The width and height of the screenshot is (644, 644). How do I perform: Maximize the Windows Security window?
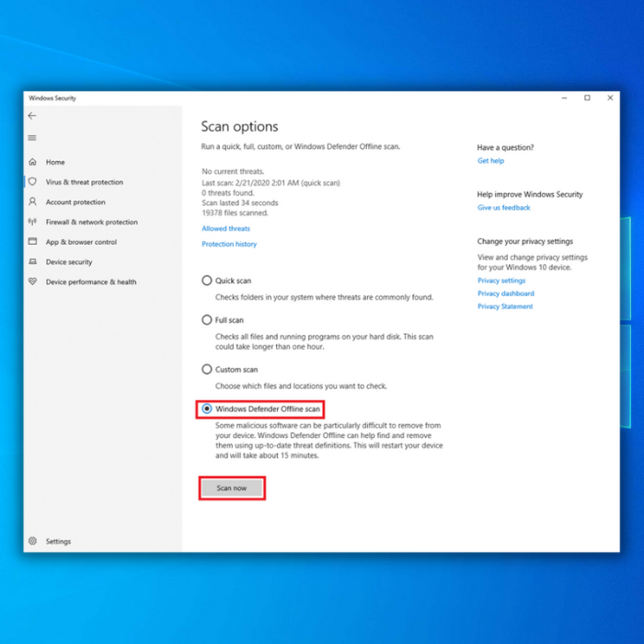587,98
